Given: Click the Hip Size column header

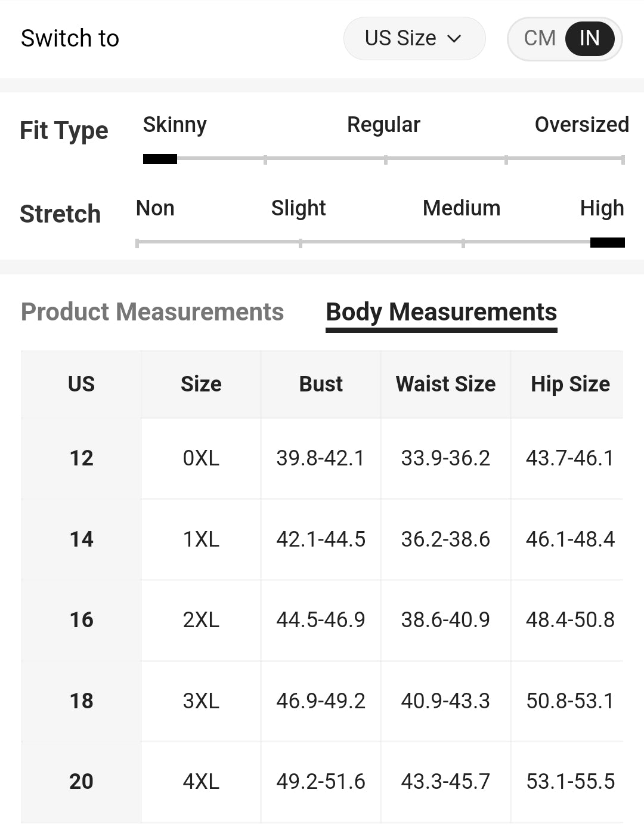Looking at the screenshot, I should point(570,384).
